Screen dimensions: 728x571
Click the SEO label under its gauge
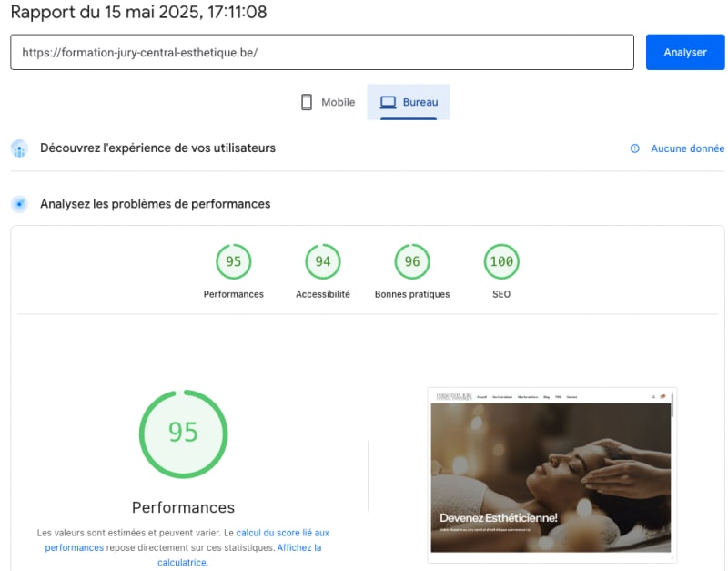coord(500,294)
